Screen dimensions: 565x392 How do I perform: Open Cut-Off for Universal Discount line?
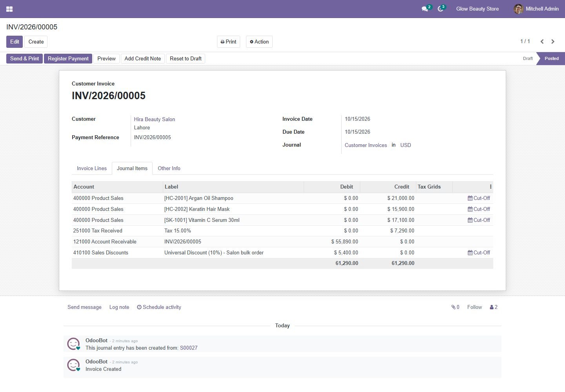(479, 253)
